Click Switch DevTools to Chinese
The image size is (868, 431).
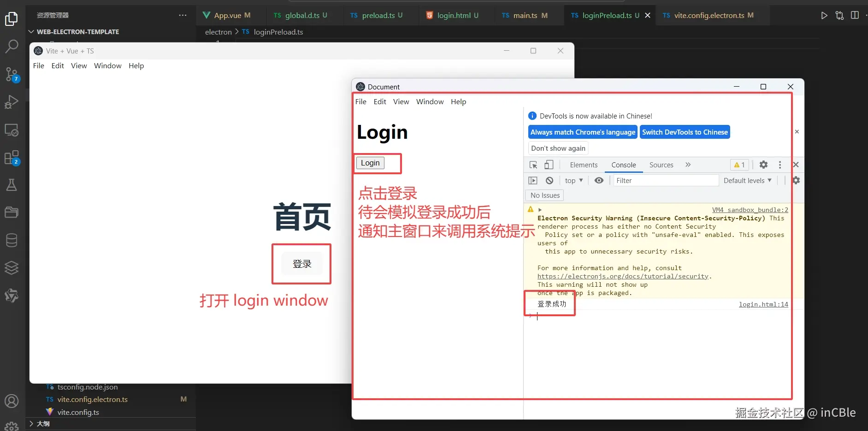click(x=685, y=132)
